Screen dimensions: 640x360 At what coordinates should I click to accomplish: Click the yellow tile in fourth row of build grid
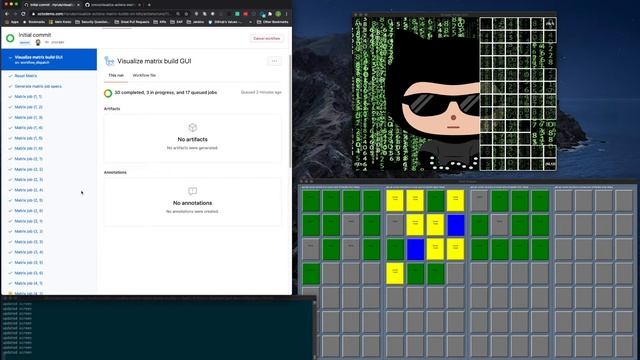tap(395, 273)
